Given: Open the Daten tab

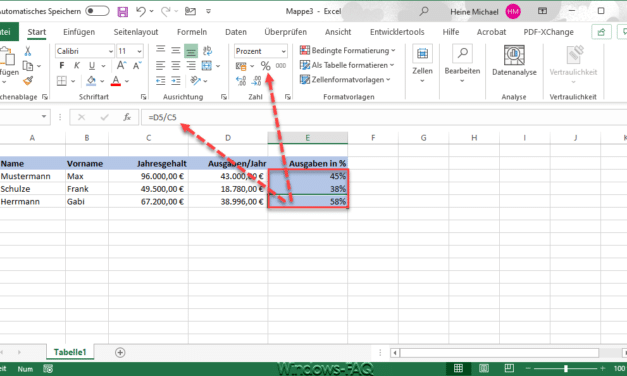Looking at the screenshot, I should 236,32.
